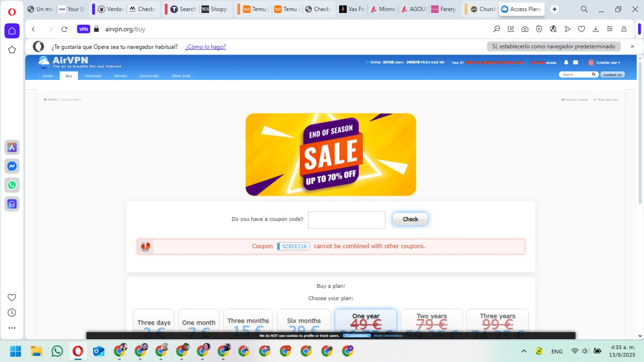
Task: Open Bookmarks star in Opera sidebar
Action: (12, 50)
